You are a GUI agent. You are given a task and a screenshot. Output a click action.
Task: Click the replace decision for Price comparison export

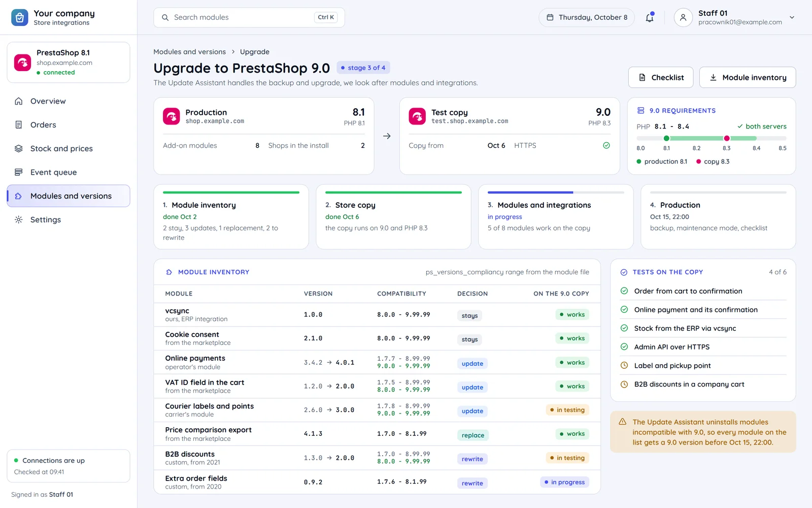pyautogui.click(x=473, y=435)
